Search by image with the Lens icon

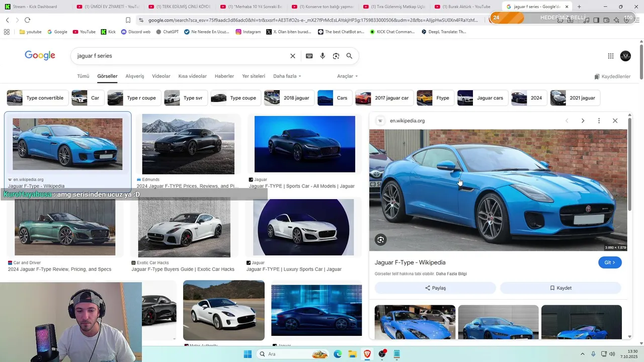[x=336, y=56]
